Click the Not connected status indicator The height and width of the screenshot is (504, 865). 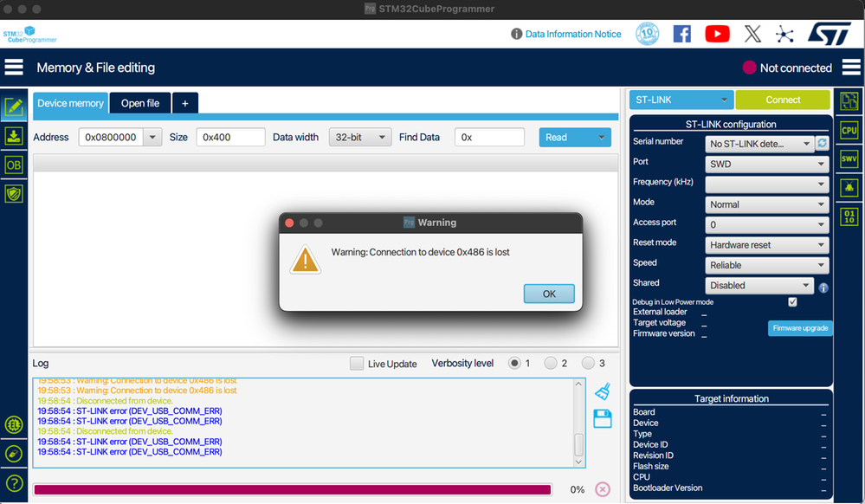click(x=787, y=68)
